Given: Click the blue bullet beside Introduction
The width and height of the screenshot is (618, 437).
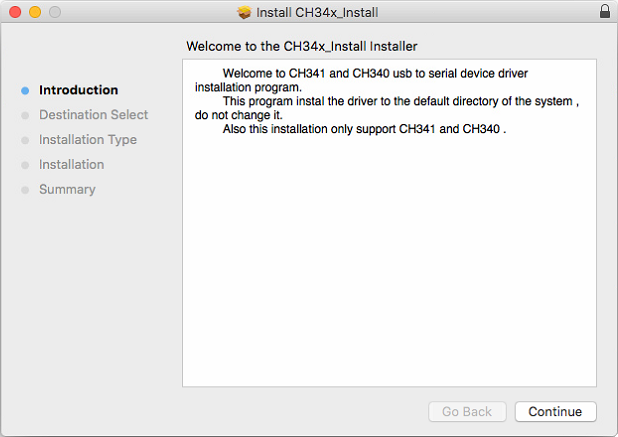Looking at the screenshot, I should point(25,91).
